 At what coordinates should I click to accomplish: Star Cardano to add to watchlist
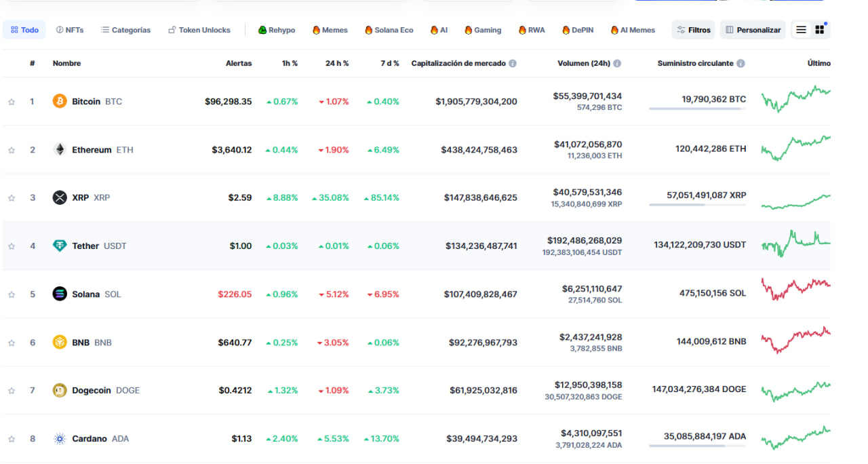(12, 439)
